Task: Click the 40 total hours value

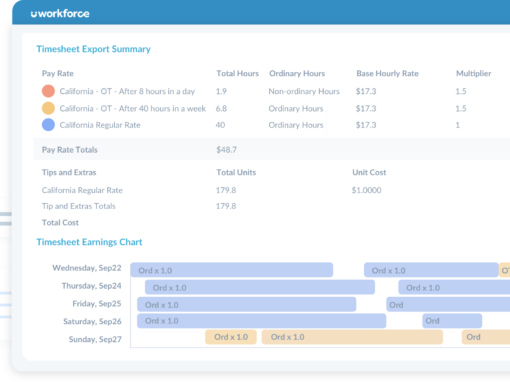Action: click(x=220, y=125)
